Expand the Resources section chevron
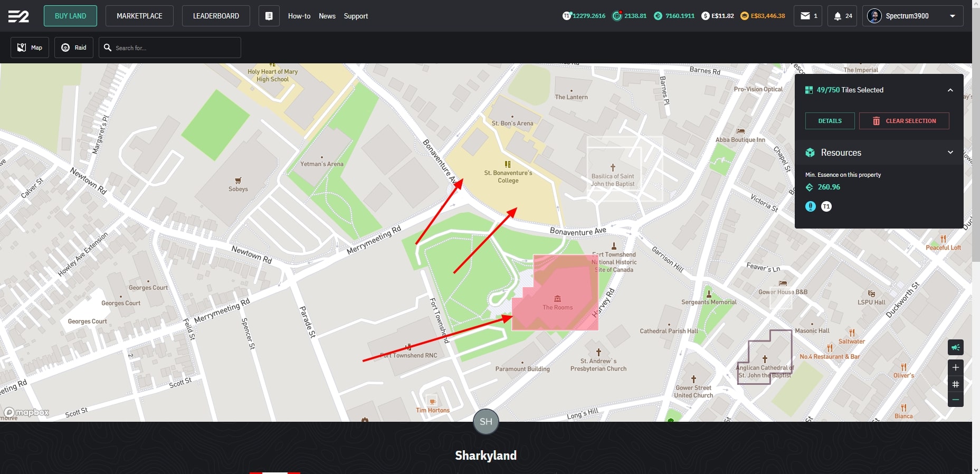980x474 pixels. [950, 153]
